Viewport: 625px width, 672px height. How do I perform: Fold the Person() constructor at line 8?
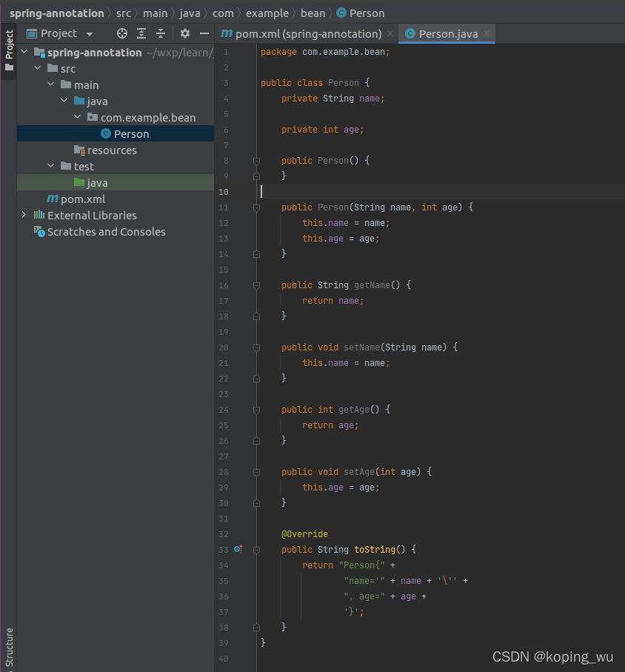[x=257, y=161]
